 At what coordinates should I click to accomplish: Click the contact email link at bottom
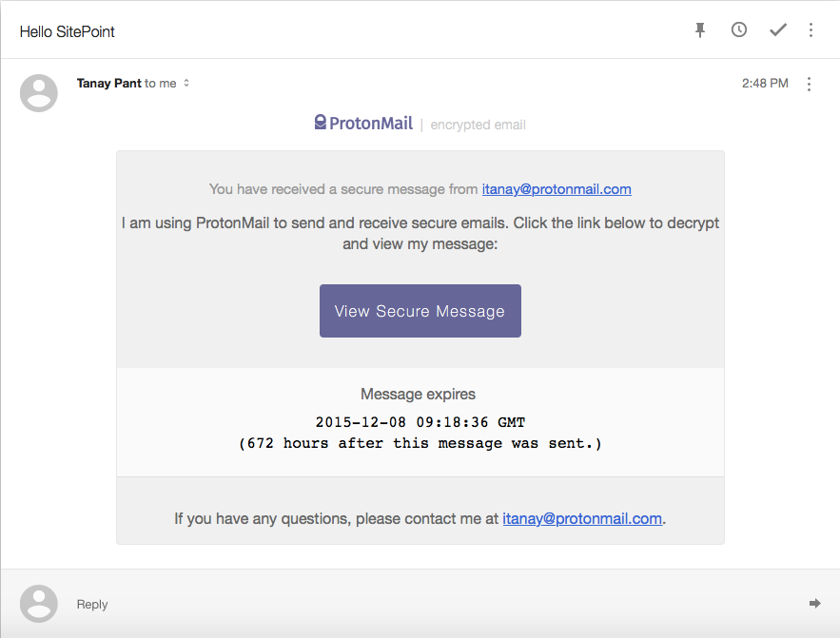pos(581,519)
